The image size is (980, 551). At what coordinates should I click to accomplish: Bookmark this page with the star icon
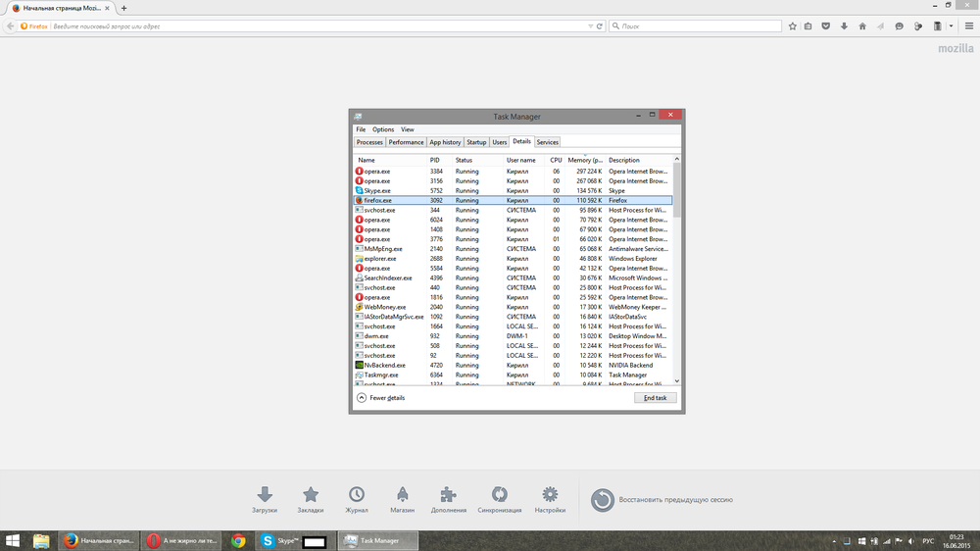793,26
